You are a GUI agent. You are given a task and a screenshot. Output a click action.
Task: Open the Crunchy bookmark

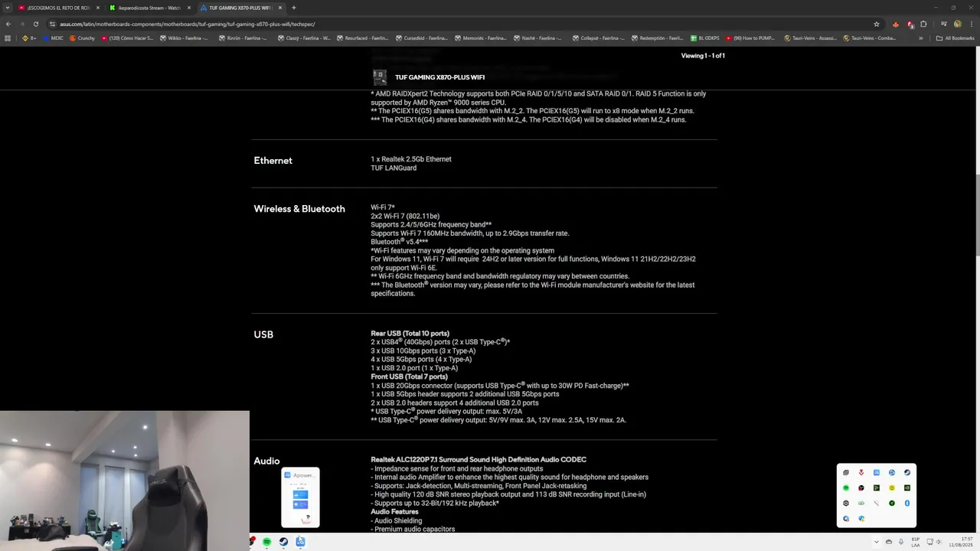(x=83, y=38)
